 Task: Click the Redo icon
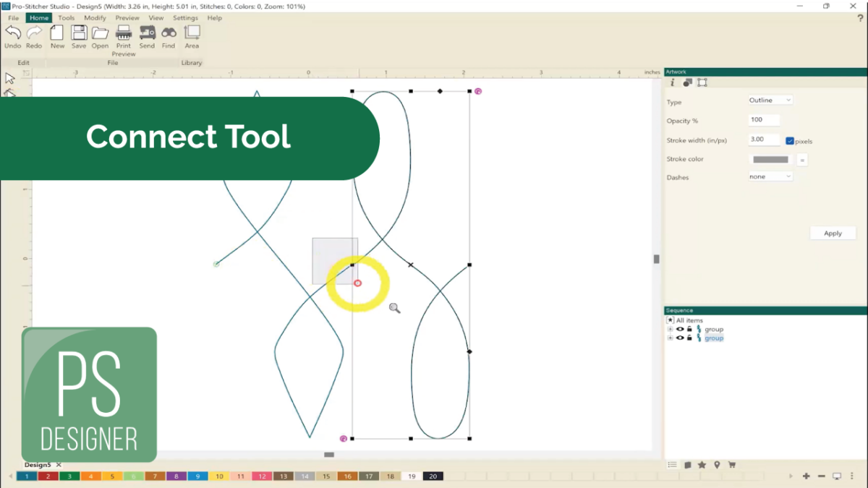click(33, 33)
